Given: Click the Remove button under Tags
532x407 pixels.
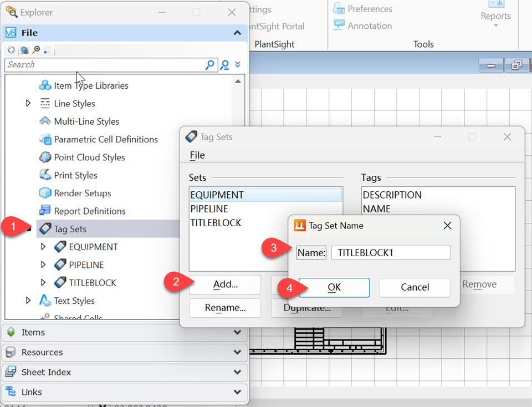Looking at the screenshot, I should [479, 284].
